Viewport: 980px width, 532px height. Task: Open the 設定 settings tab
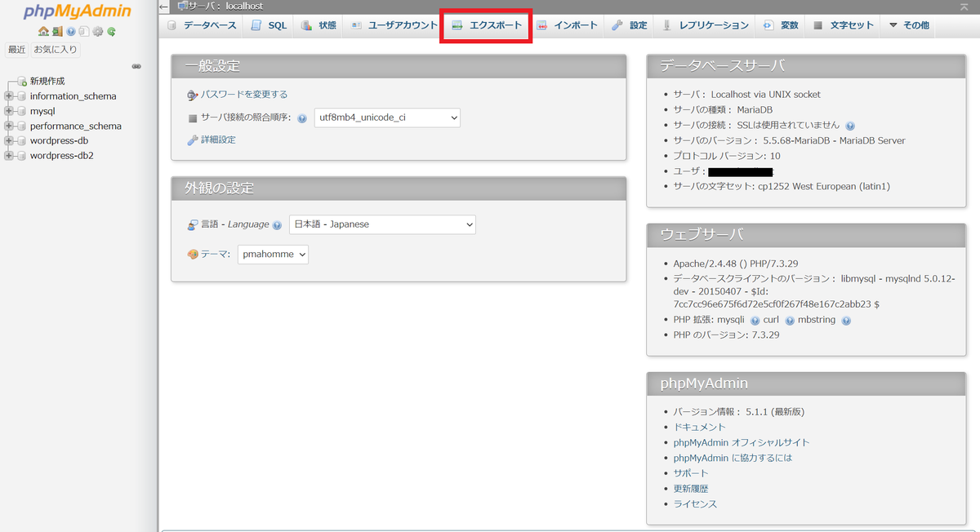point(630,25)
